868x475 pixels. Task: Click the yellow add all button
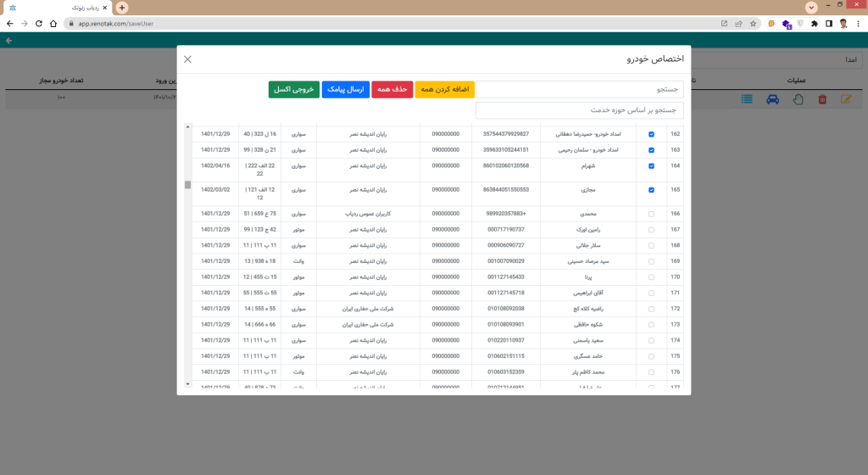pos(444,89)
